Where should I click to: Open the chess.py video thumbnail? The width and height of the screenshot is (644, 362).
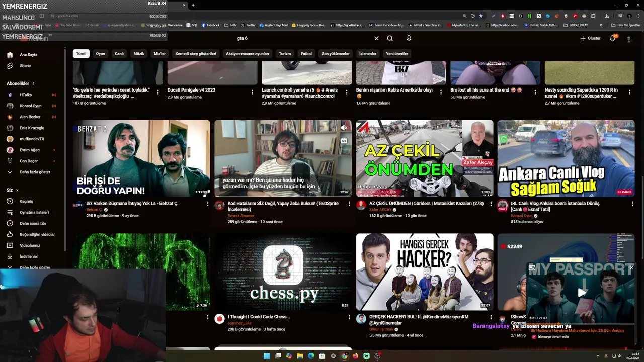[283, 271]
